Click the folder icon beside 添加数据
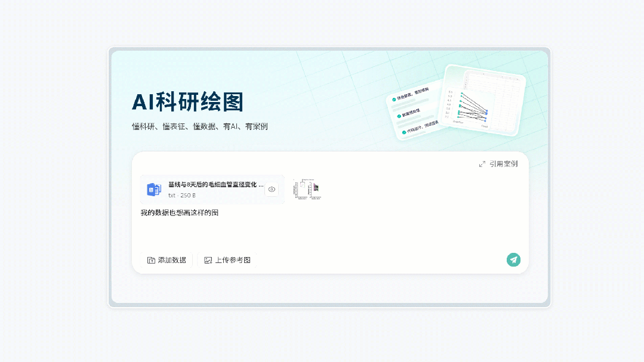The image size is (644, 362). click(151, 261)
